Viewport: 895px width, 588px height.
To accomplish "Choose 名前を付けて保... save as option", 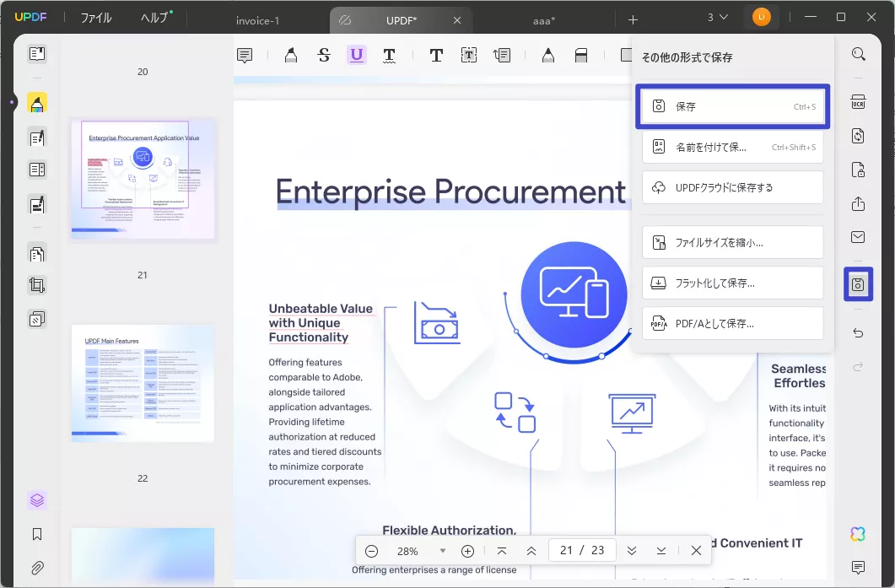I will tap(733, 148).
